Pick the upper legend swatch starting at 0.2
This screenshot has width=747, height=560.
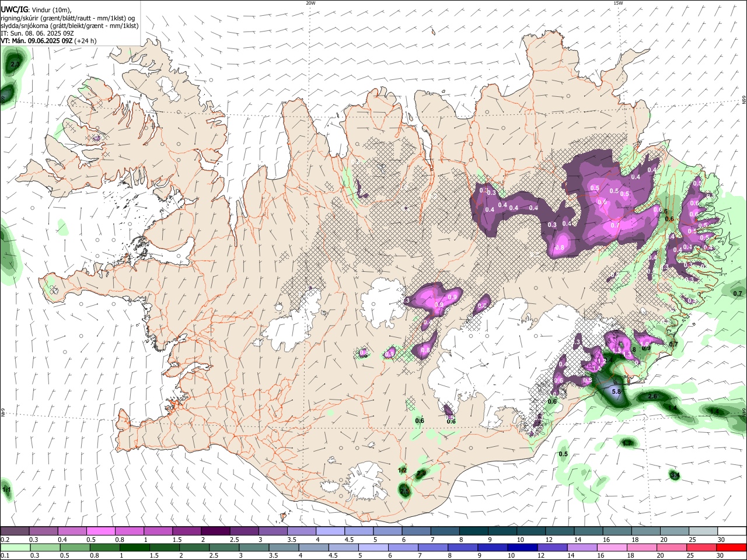click(x=15, y=531)
